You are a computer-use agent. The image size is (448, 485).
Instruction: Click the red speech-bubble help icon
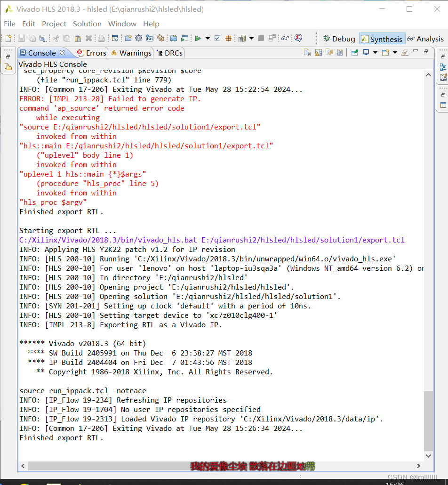click(298, 38)
